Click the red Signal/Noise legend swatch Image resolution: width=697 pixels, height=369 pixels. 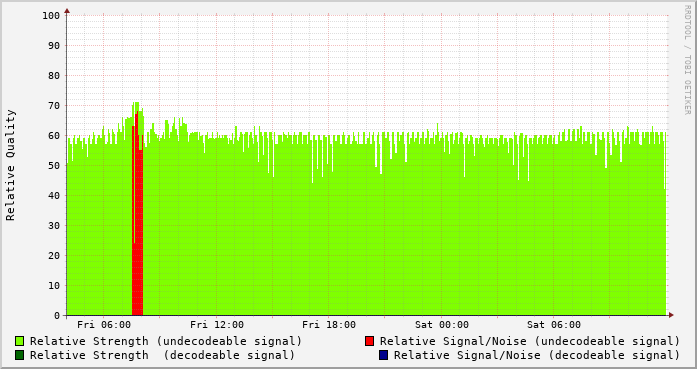coord(369,341)
